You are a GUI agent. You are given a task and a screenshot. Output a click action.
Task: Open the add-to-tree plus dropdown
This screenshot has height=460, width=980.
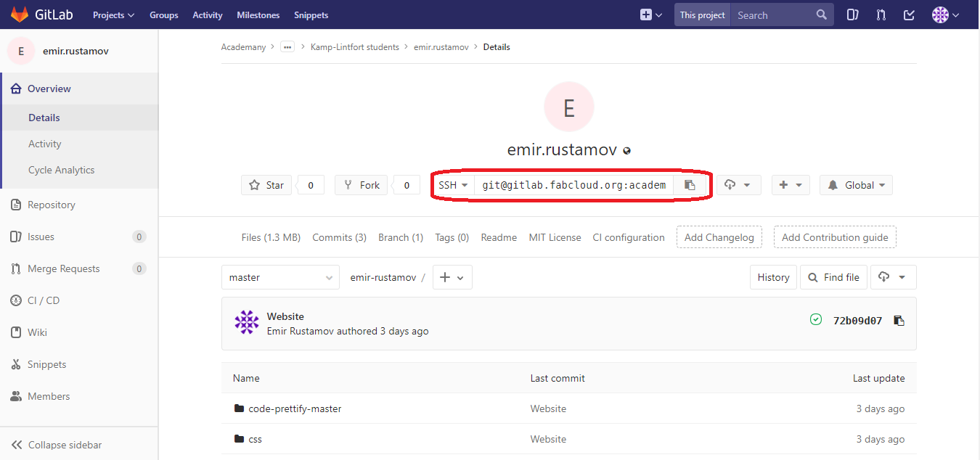(452, 277)
